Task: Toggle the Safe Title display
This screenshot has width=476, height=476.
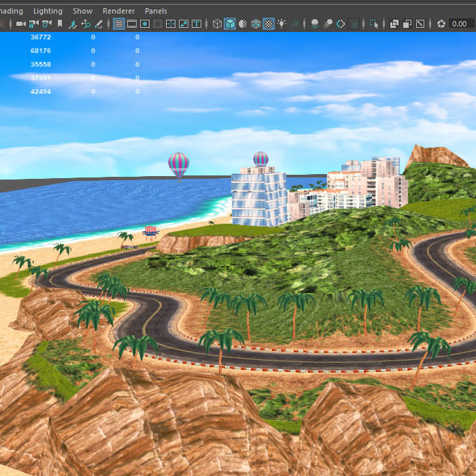Action: tap(197, 24)
